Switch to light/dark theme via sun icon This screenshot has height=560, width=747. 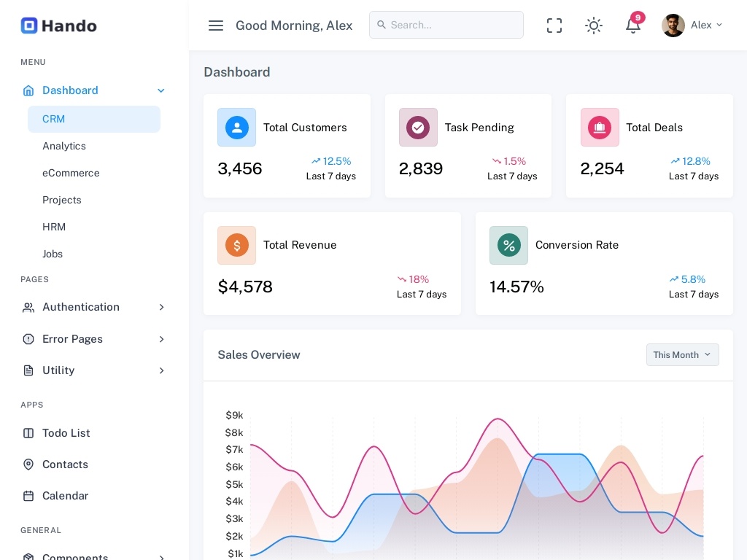(593, 25)
